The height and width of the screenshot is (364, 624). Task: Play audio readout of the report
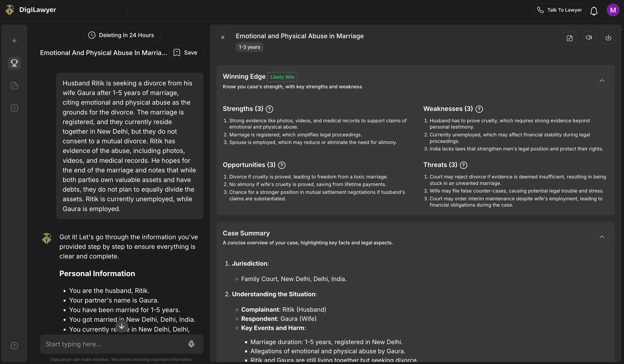coord(589,37)
